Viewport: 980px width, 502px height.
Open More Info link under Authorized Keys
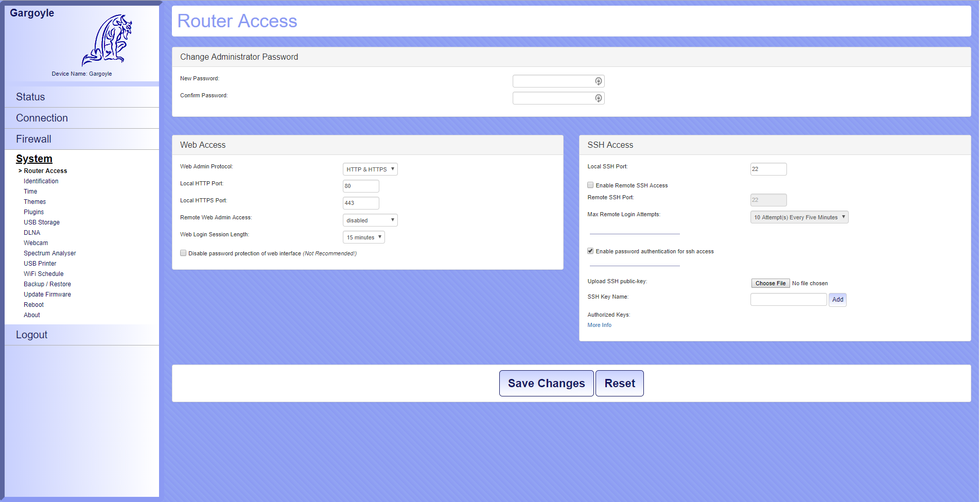click(599, 325)
